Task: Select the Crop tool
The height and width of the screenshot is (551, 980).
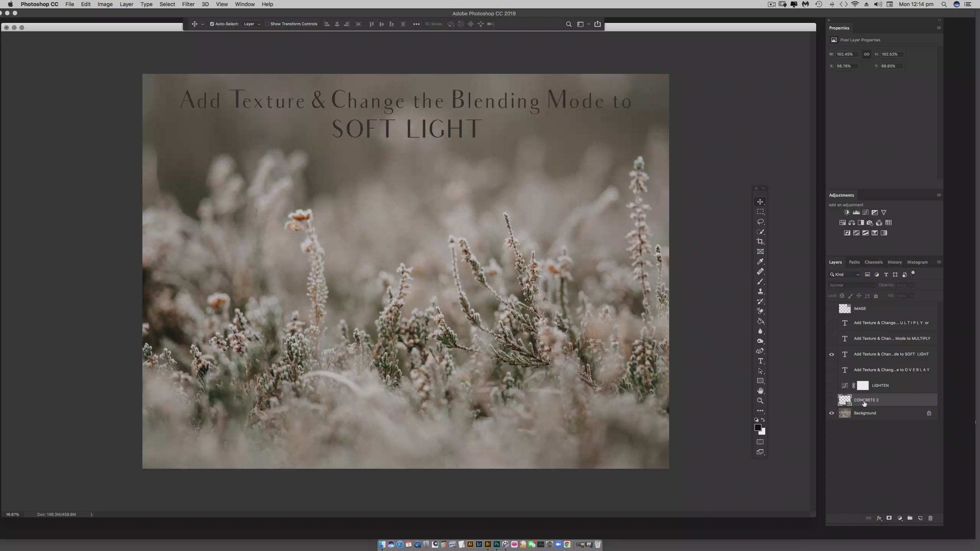Action: pos(760,241)
